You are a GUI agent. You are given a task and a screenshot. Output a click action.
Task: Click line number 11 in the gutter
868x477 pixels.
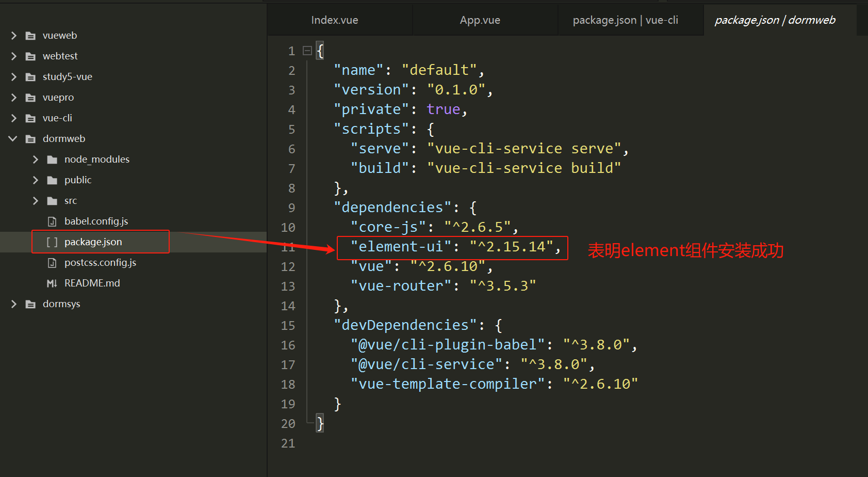pos(288,247)
